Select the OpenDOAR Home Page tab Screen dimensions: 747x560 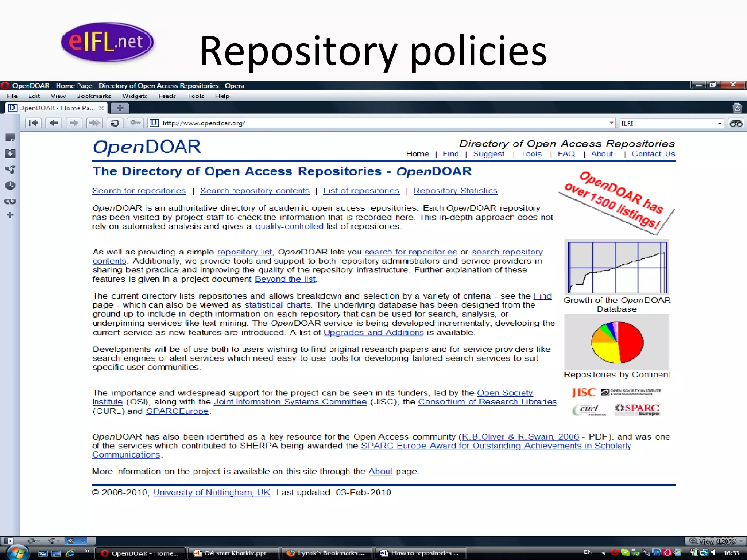[x=57, y=108]
